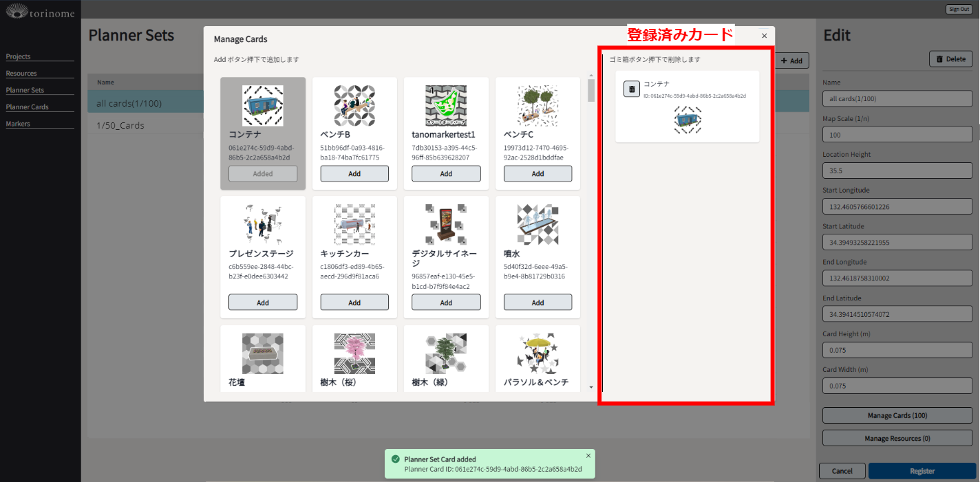This screenshot has height=482, width=980.
Task: Close the Manage Cards dialog
Action: [x=764, y=36]
